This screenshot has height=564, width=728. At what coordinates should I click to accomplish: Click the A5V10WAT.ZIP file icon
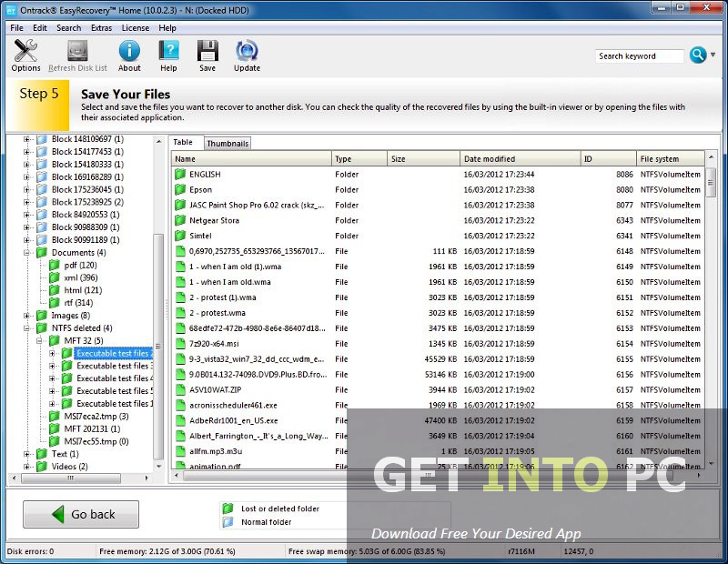[x=180, y=390]
